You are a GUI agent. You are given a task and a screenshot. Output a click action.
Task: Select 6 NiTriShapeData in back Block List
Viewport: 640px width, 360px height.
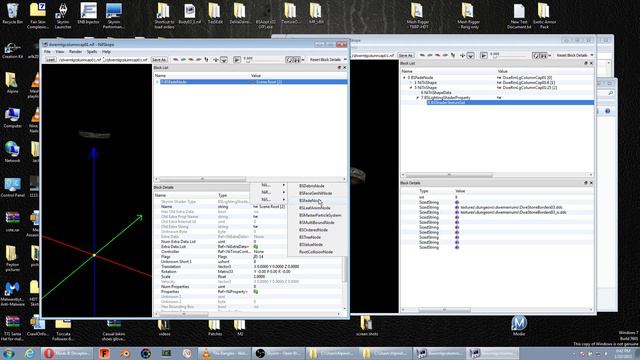436,93
